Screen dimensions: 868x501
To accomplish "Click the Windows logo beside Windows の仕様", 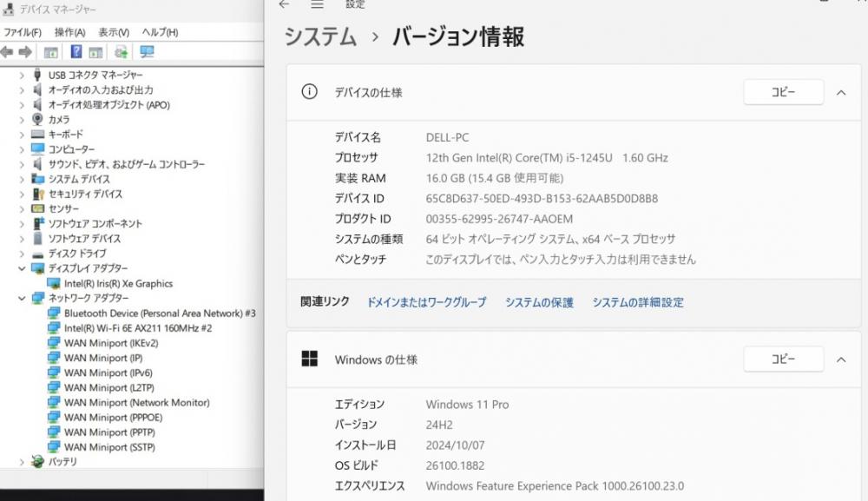I will pyautogui.click(x=310, y=359).
